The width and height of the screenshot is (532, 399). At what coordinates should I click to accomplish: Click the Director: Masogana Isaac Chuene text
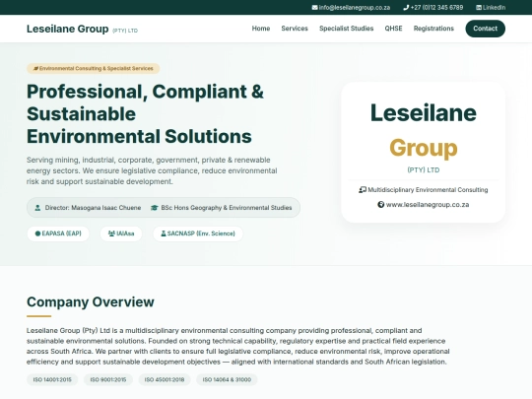point(93,208)
